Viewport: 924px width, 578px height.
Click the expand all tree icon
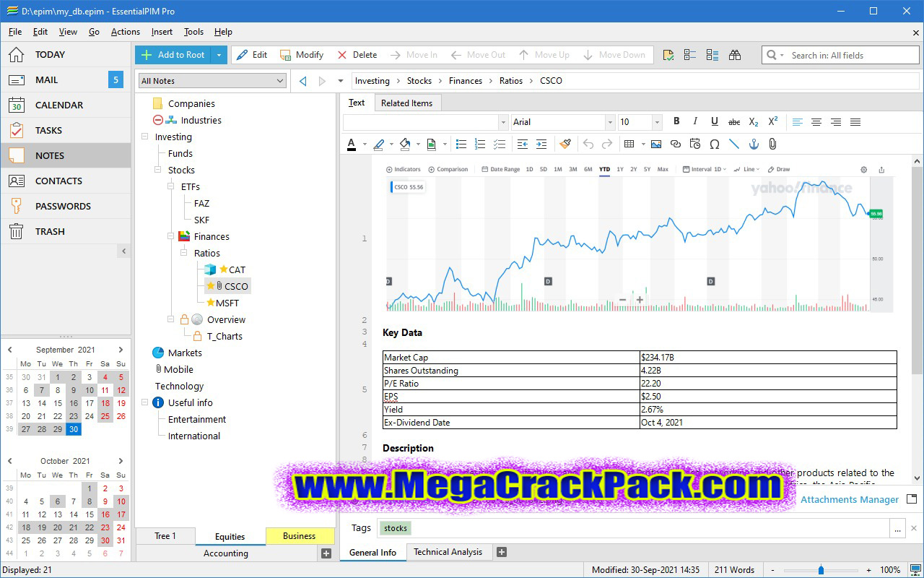pos(712,55)
